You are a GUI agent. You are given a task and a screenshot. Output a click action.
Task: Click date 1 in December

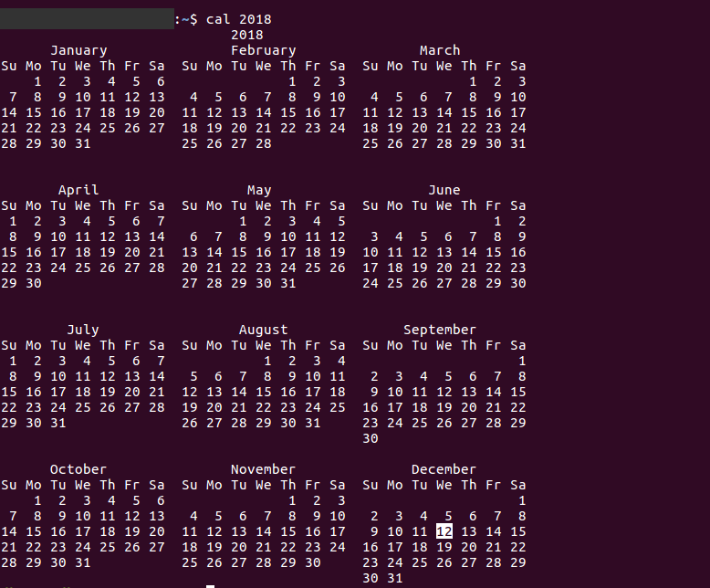tap(522, 500)
